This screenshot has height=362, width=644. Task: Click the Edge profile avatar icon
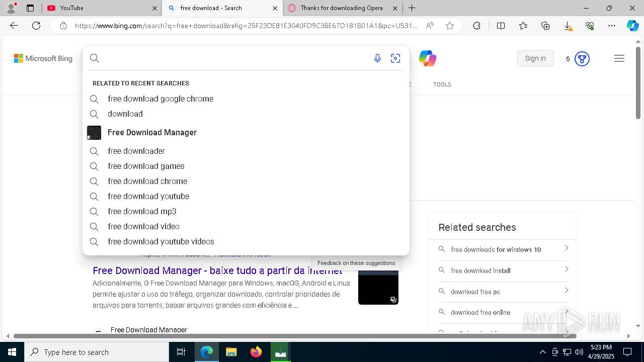[x=11, y=8]
